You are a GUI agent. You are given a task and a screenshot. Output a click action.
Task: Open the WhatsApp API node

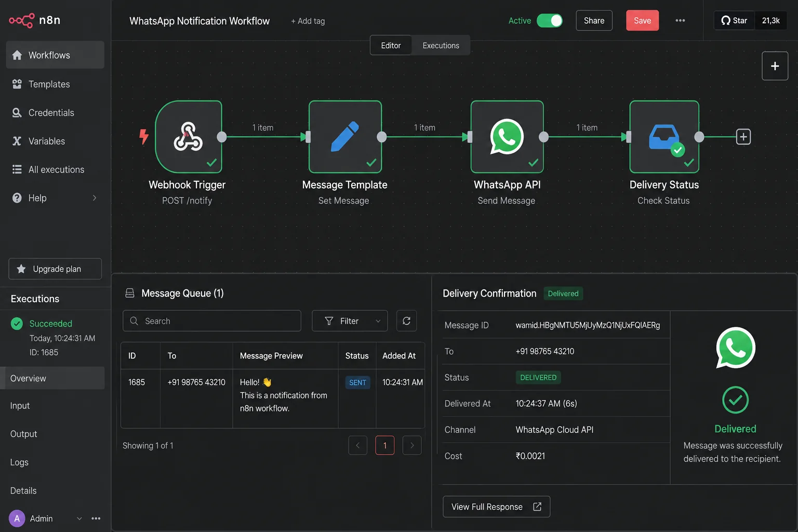click(507, 137)
